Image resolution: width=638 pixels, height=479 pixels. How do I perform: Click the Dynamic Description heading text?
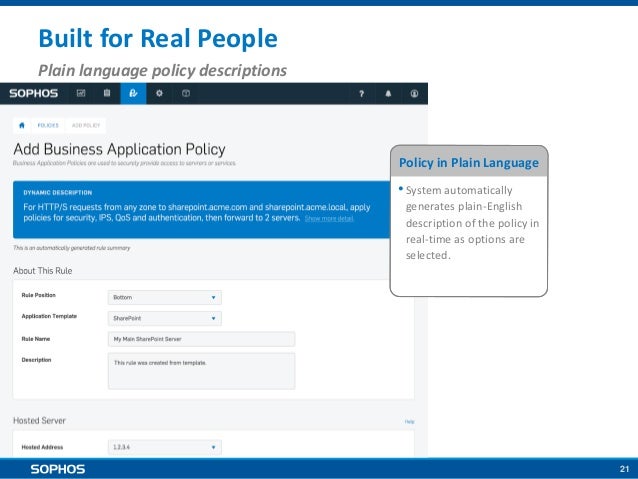pos(58,192)
